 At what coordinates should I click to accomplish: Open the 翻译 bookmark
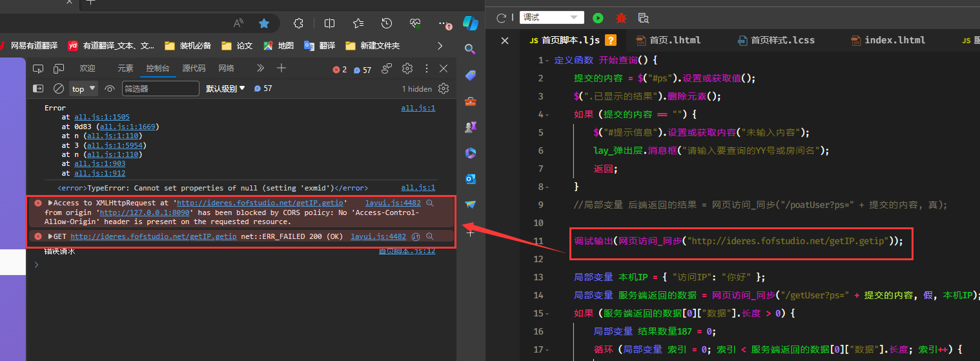tap(320, 46)
